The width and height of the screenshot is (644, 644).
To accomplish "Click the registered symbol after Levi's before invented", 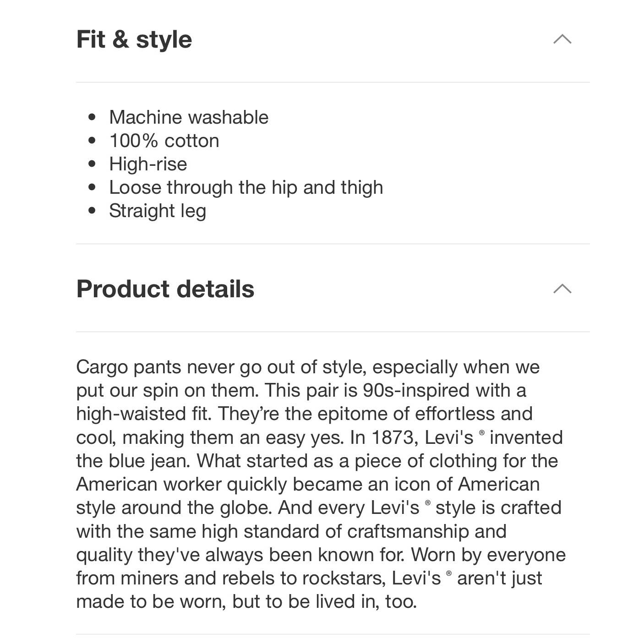I will (482, 432).
